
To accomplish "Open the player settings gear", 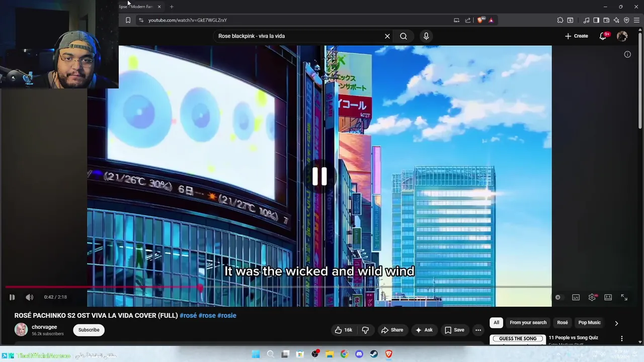I will coord(592,298).
